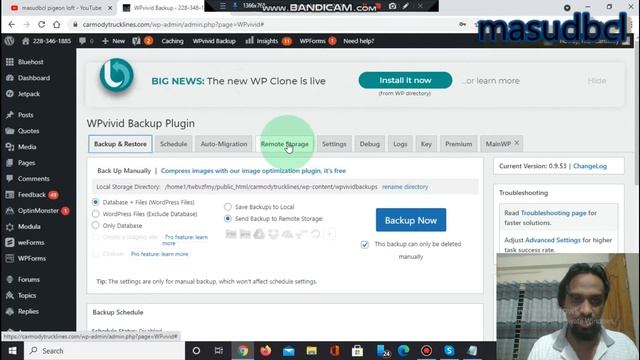
Task: Choose Save Backups to Local
Action: pyautogui.click(x=228, y=207)
